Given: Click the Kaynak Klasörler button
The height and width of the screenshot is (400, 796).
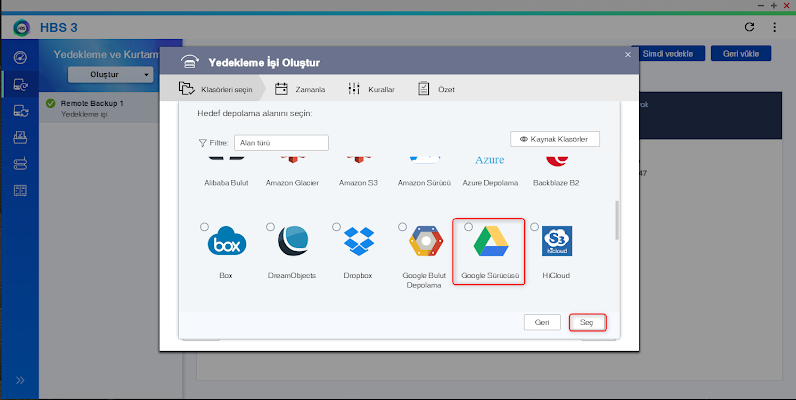Looking at the screenshot, I should point(555,139).
